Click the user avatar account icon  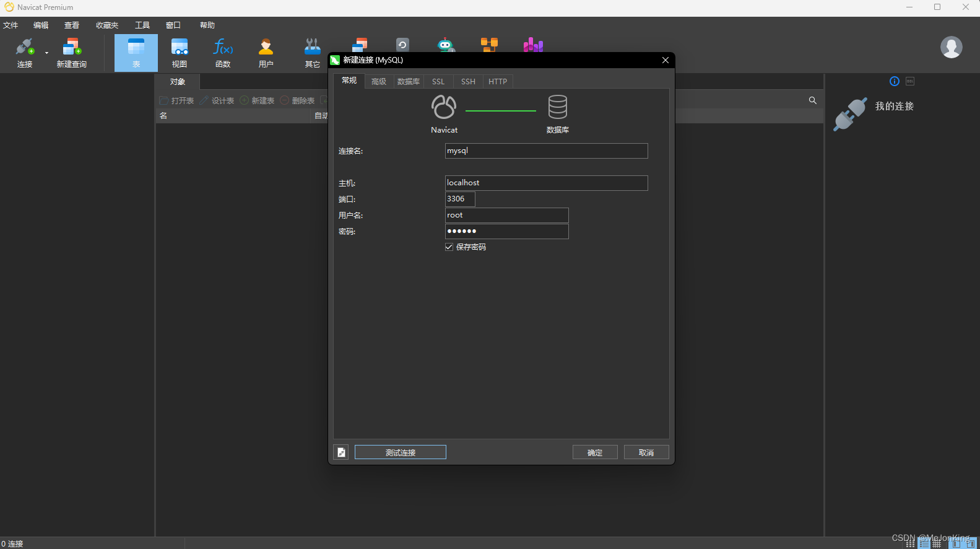[952, 47]
